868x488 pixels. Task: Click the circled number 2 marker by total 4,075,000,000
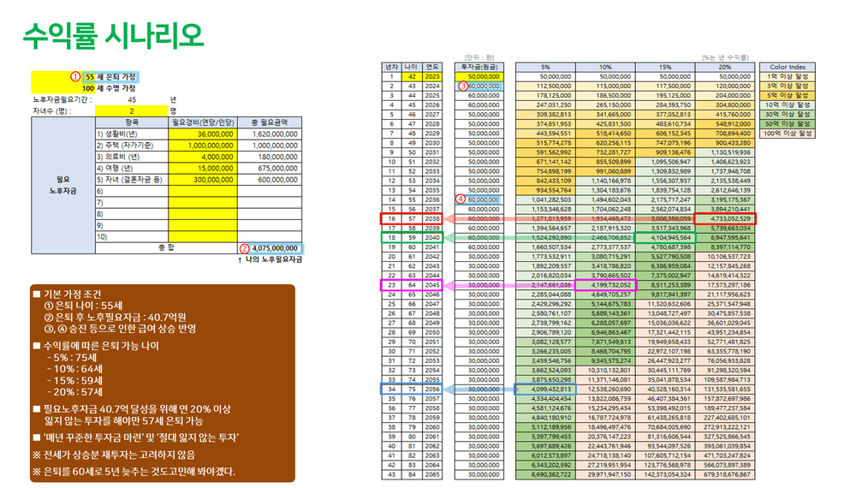click(244, 248)
